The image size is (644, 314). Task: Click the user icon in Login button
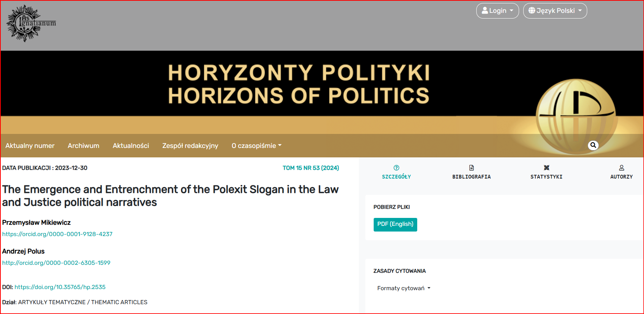tap(485, 11)
